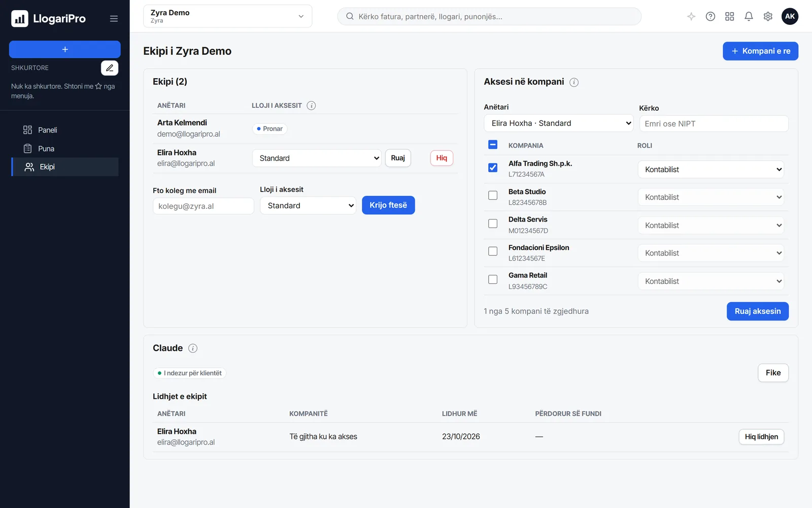Open Elira Hoxha's access type dropdown

pyautogui.click(x=317, y=158)
